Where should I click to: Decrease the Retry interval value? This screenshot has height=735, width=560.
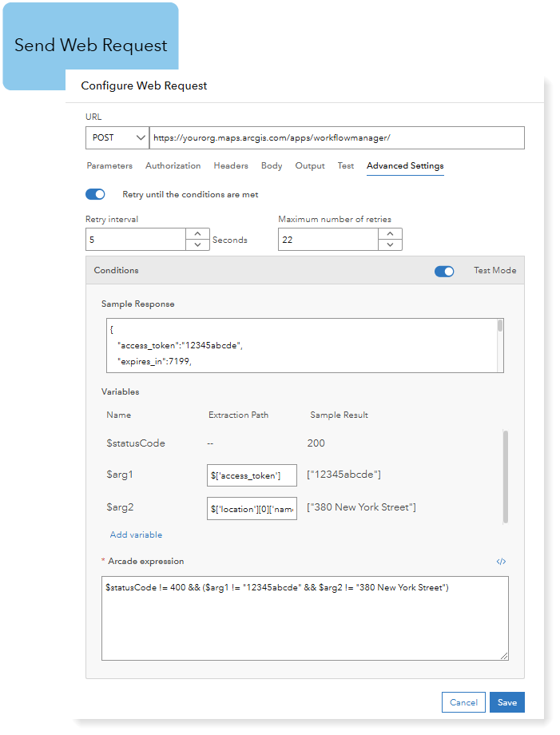click(197, 244)
